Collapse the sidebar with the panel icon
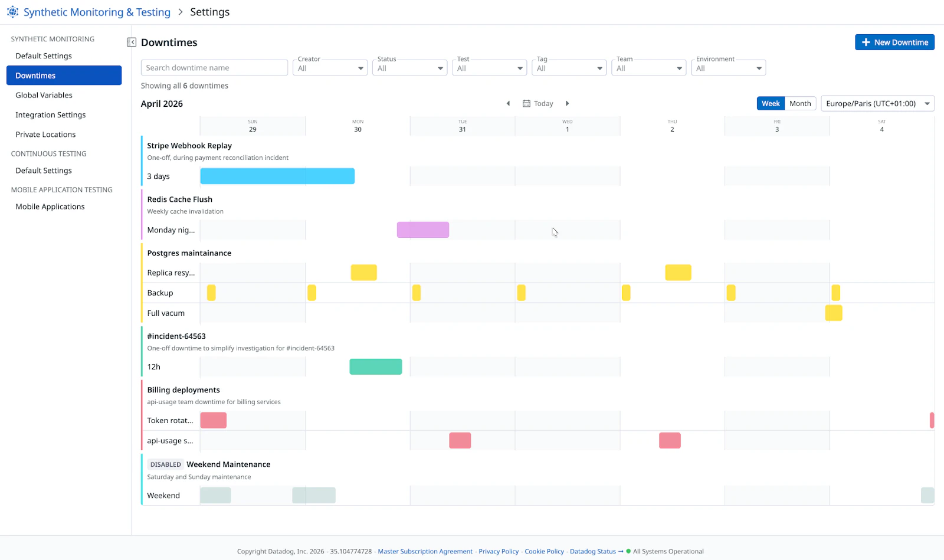The image size is (944, 560). (132, 42)
